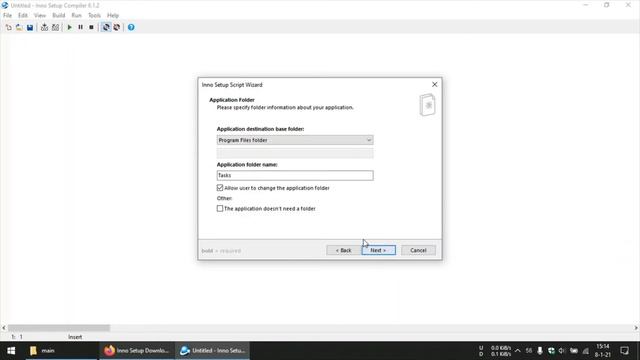Click the Untitled Inno Setup taskbar item
640x360 pixels.
tap(213, 351)
